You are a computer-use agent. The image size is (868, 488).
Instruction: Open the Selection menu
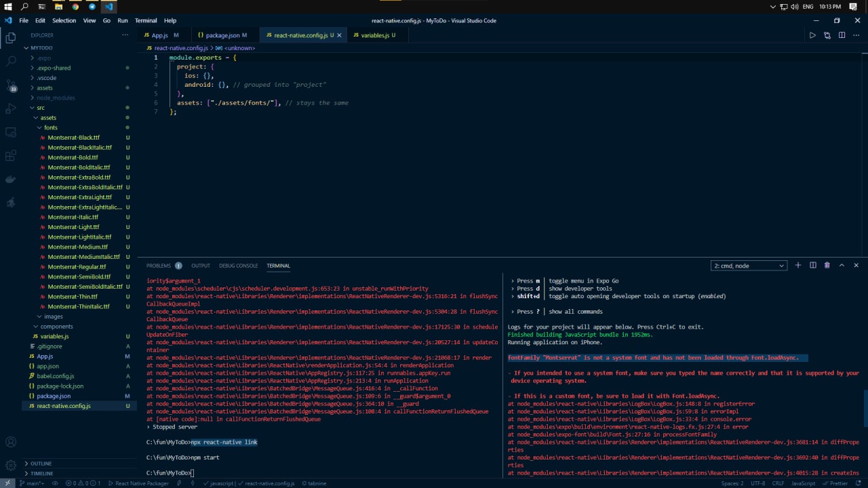point(64,20)
